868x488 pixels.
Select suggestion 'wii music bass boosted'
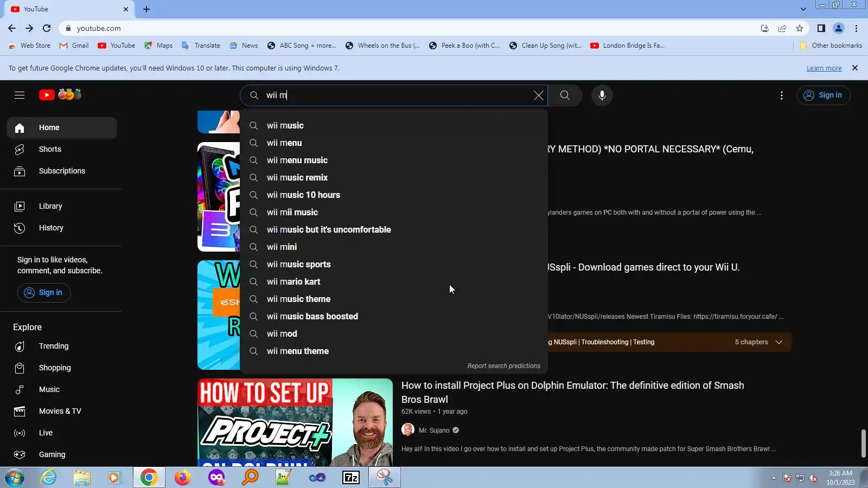pos(394,317)
